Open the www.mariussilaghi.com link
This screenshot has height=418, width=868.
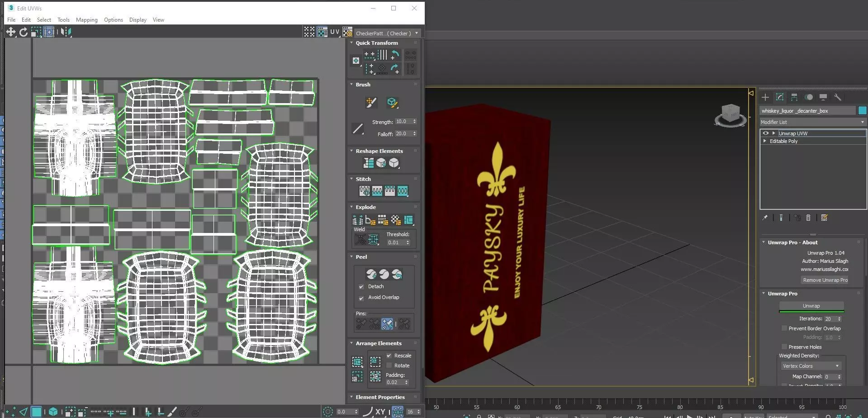point(824,269)
